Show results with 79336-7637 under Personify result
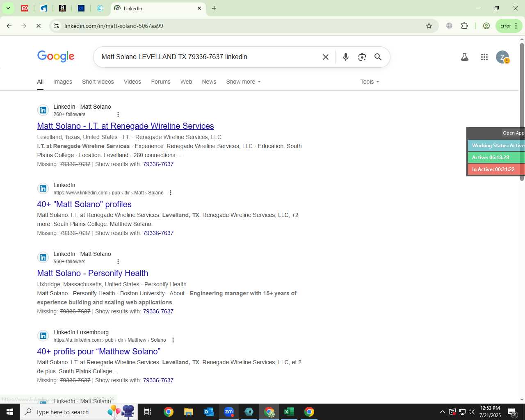Viewport: 525px width, 420px height. (x=158, y=311)
